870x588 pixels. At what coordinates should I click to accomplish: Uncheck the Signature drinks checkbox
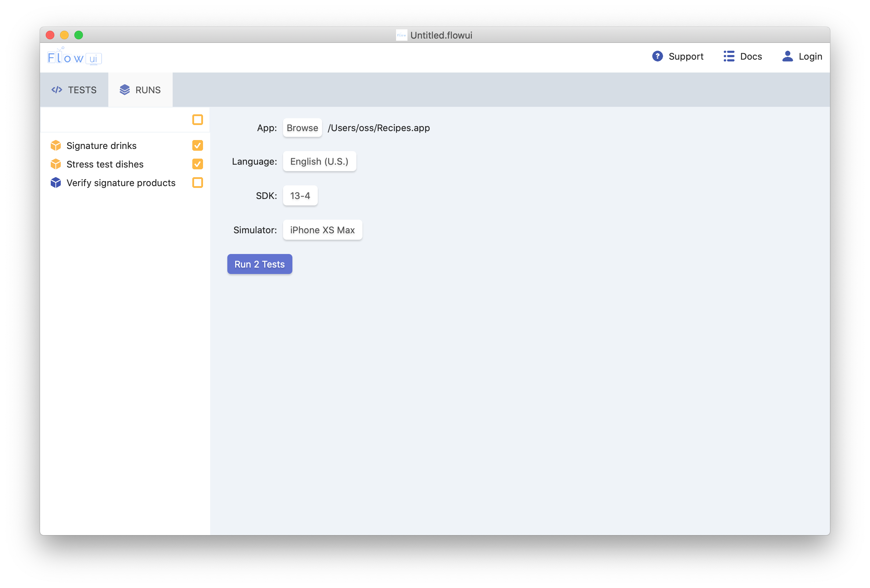tap(197, 145)
